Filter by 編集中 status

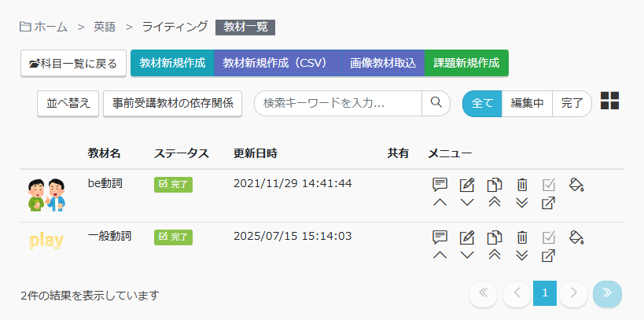pyautogui.click(x=527, y=104)
